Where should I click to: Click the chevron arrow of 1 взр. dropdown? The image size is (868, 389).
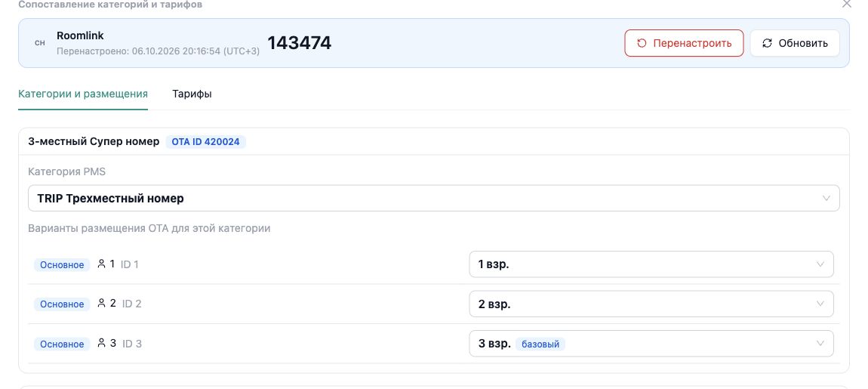[x=820, y=264]
